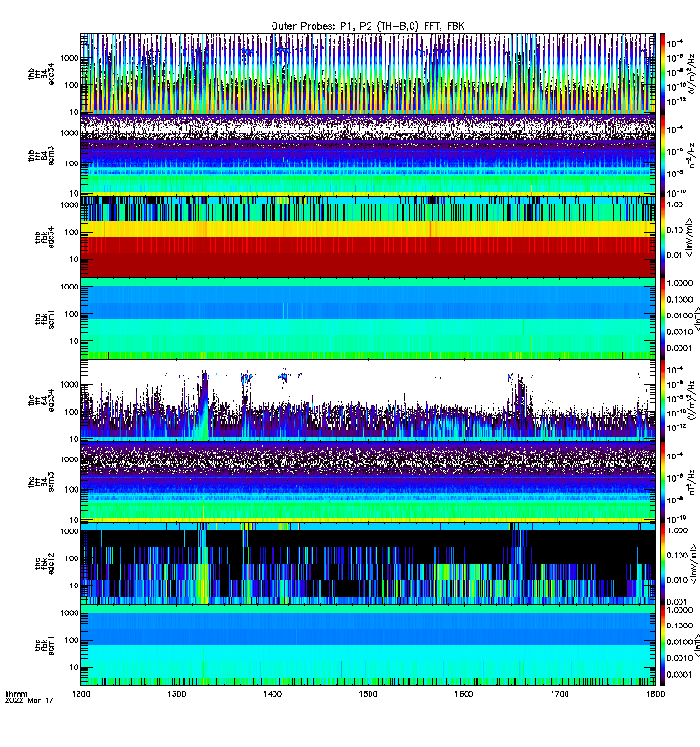This screenshot has height=747, width=700.
Task: Click the color bar of thb fbk scm1 panel
Action: tap(662, 318)
